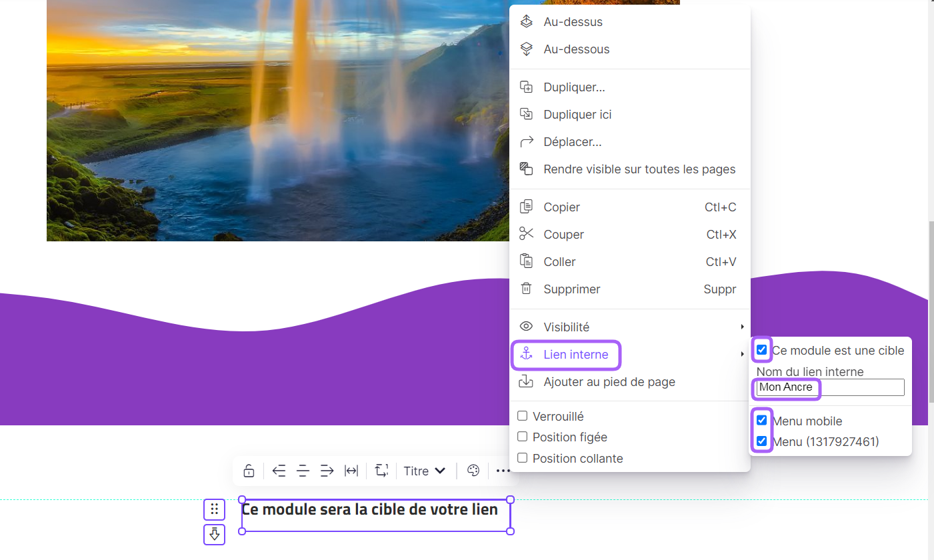
Task: Click the Suppr shortcut label
Action: 720,289
